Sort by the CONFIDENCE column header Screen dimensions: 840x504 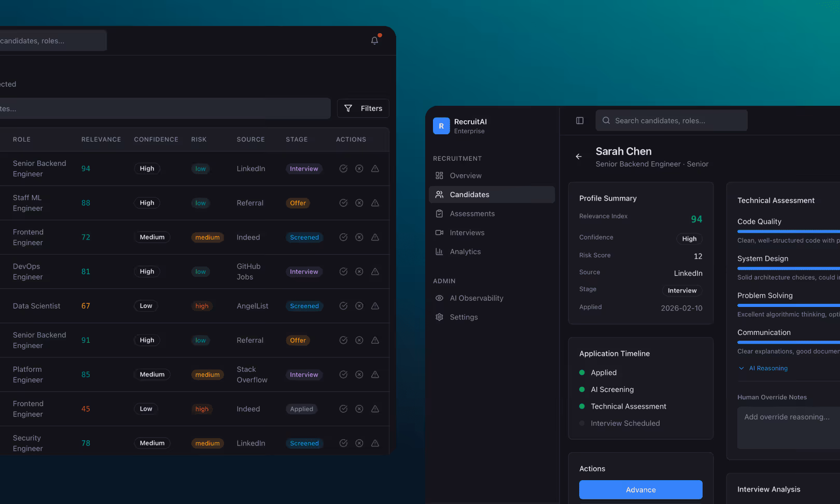156,139
